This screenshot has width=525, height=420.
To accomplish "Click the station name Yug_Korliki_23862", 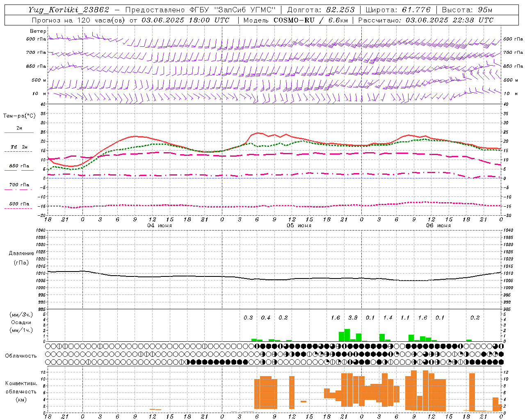I will pos(69,10).
